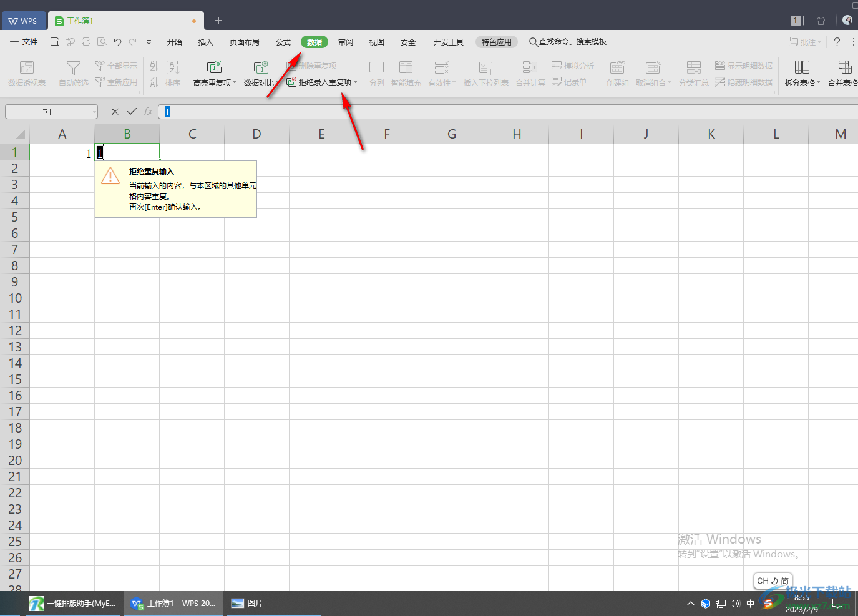The width and height of the screenshot is (858, 616).
Task: Open the 文件 menu
Action: 24,42
